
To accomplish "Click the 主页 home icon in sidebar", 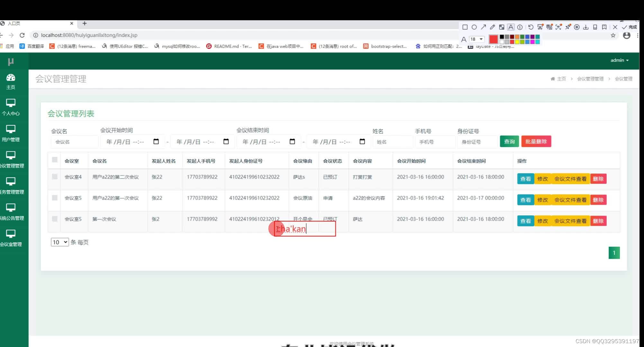I will (x=12, y=81).
